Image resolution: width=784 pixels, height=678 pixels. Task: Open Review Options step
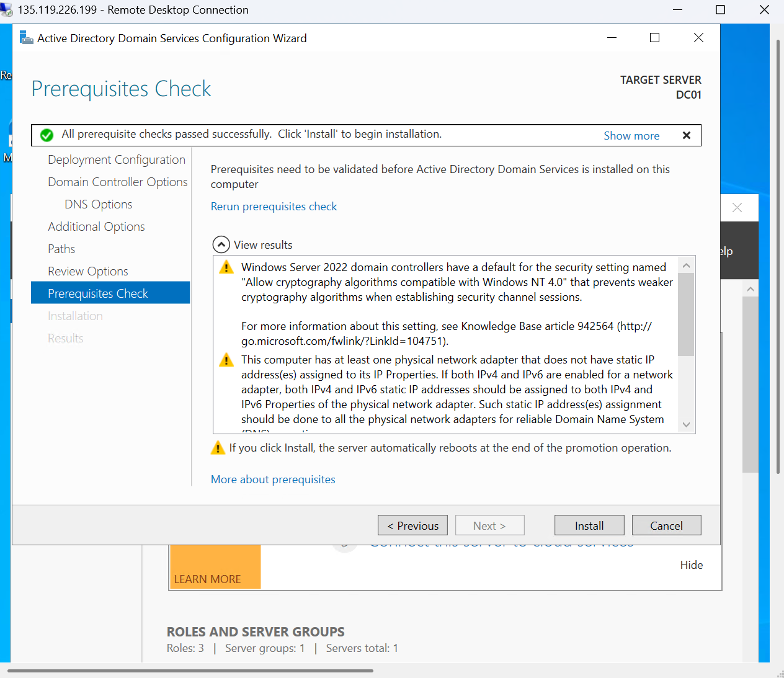click(88, 271)
